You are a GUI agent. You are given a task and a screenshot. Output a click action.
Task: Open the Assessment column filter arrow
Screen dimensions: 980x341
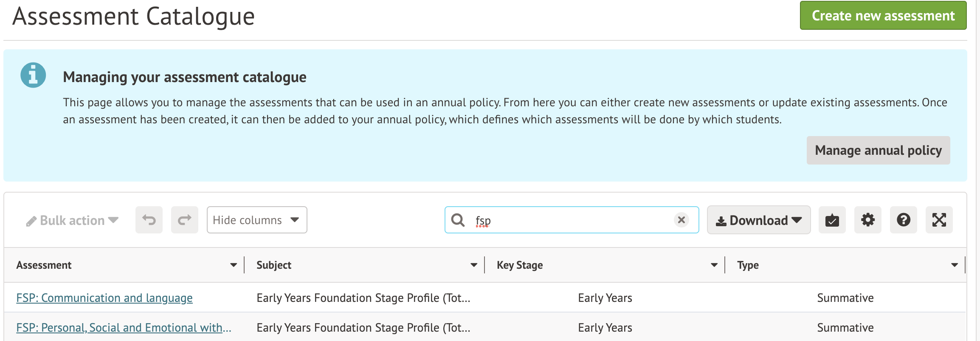234,265
